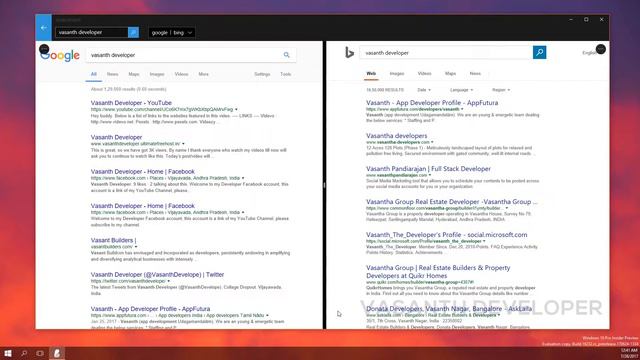Open the google | bing engine dropdown
640x360 pixels.
click(x=172, y=33)
